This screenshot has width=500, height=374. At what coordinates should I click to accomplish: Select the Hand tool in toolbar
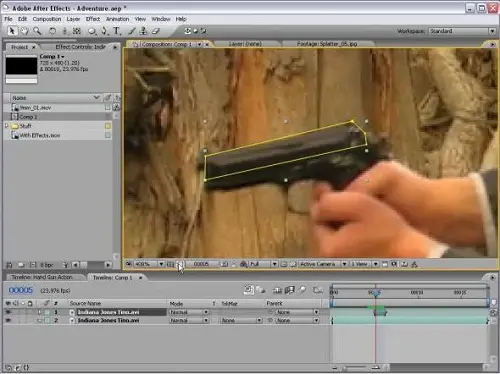[25, 31]
